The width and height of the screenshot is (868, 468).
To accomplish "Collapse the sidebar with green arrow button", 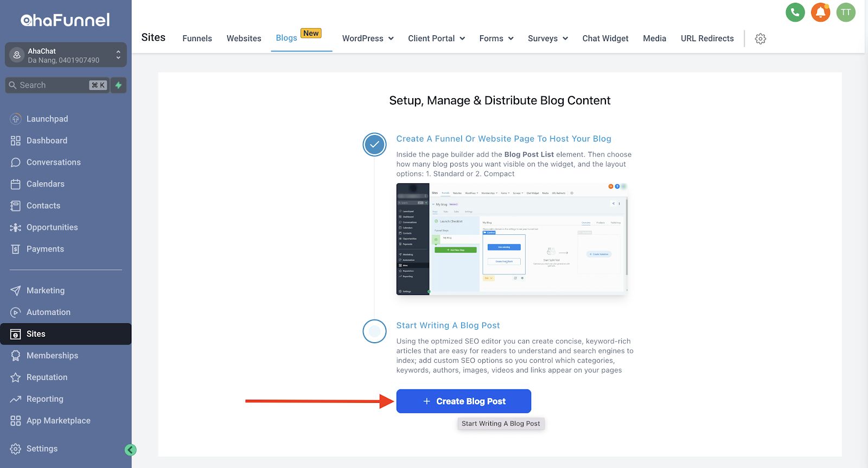I will click(x=131, y=450).
